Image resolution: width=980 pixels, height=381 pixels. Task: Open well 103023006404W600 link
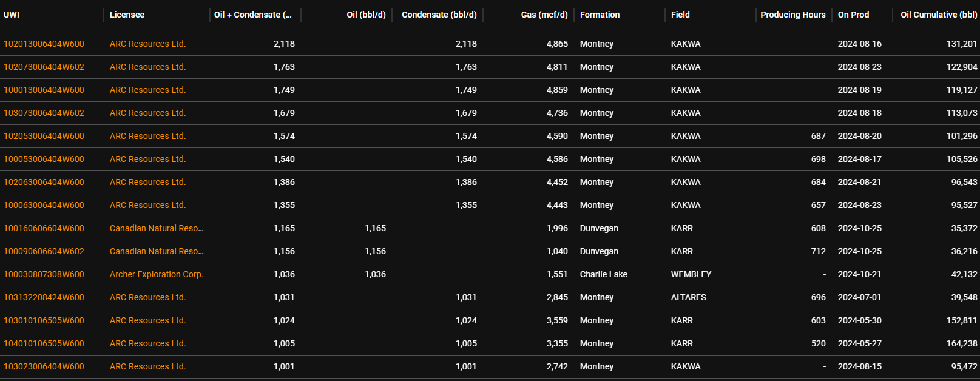[x=44, y=366]
